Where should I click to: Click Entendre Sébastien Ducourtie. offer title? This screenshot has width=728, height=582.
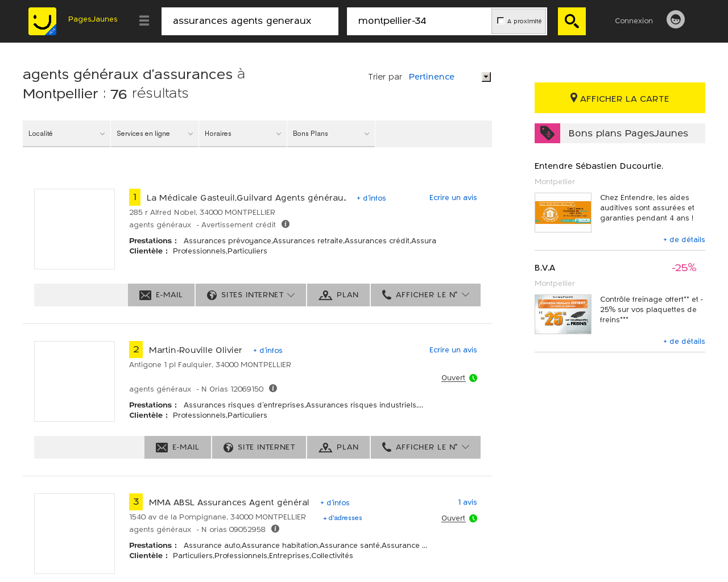pyautogui.click(x=599, y=166)
